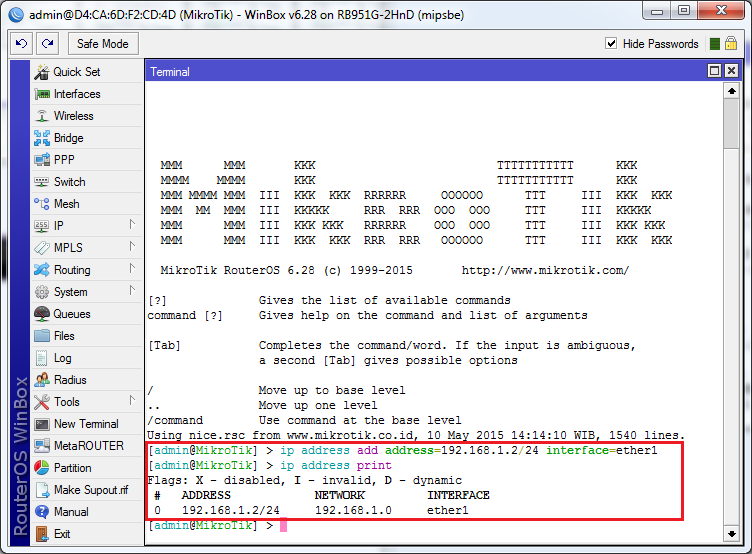Screen dimensions: 752x554
Task: Select the Queues menu label
Action: point(72,314)
